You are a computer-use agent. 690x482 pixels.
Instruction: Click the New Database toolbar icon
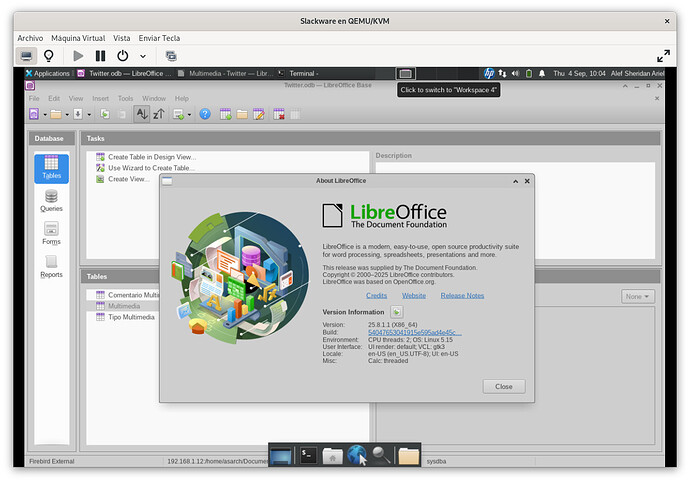(x=34, y=114)
